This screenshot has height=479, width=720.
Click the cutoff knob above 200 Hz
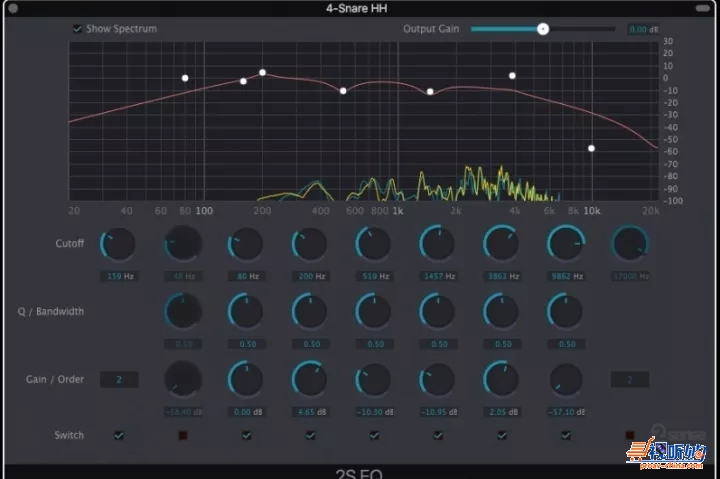click(x=309, y=244)
